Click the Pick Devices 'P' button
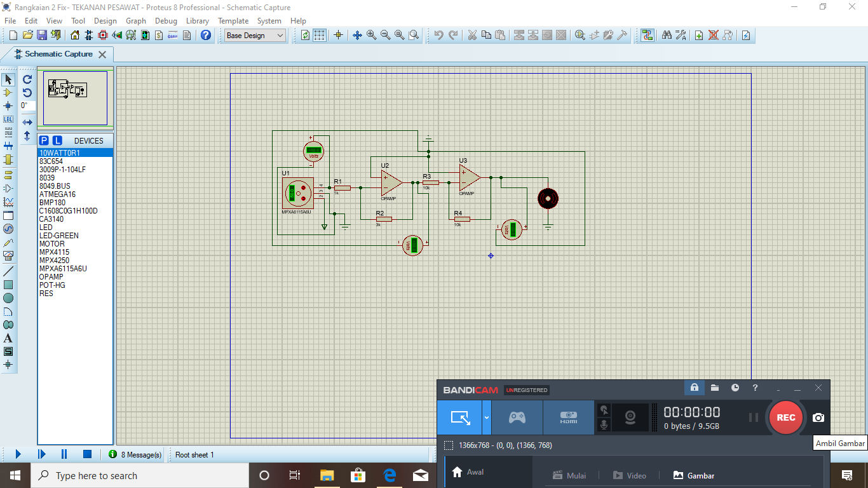This screenshot has width=868, height=488. (x=44, y=140)
